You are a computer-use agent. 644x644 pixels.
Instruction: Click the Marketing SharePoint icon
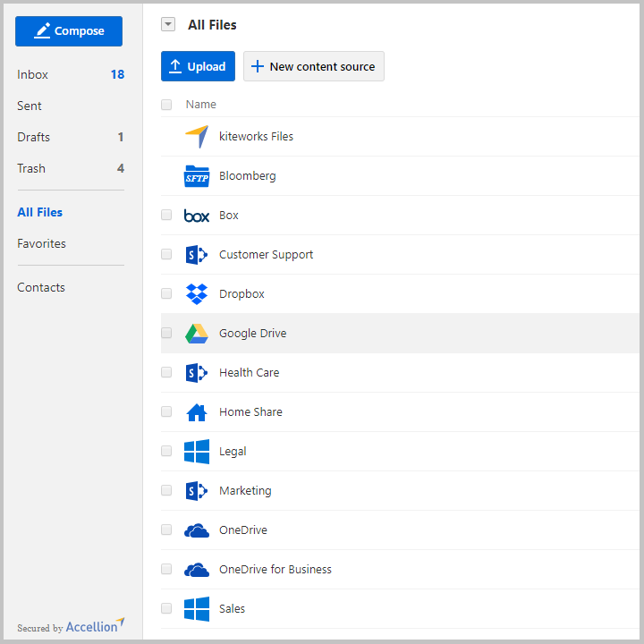pyautogui.click(x=197, y=491)
